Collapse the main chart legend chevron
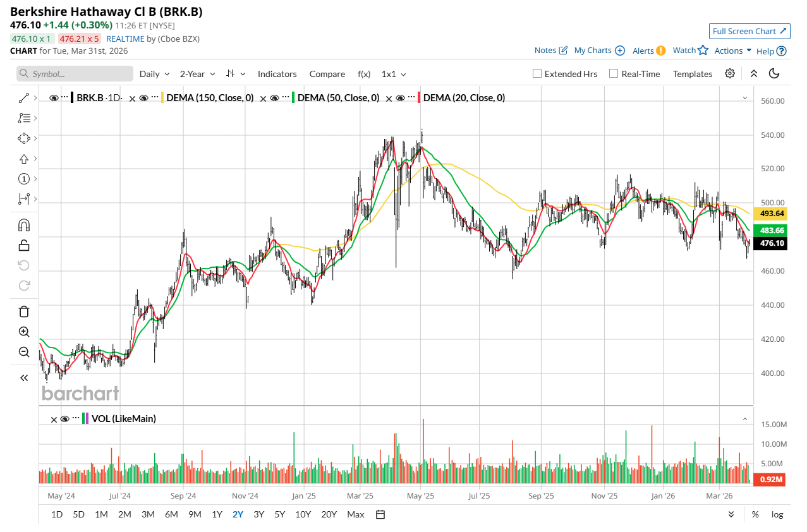The width and height of the screenshot is (807, 532). (x=744, y=98)
